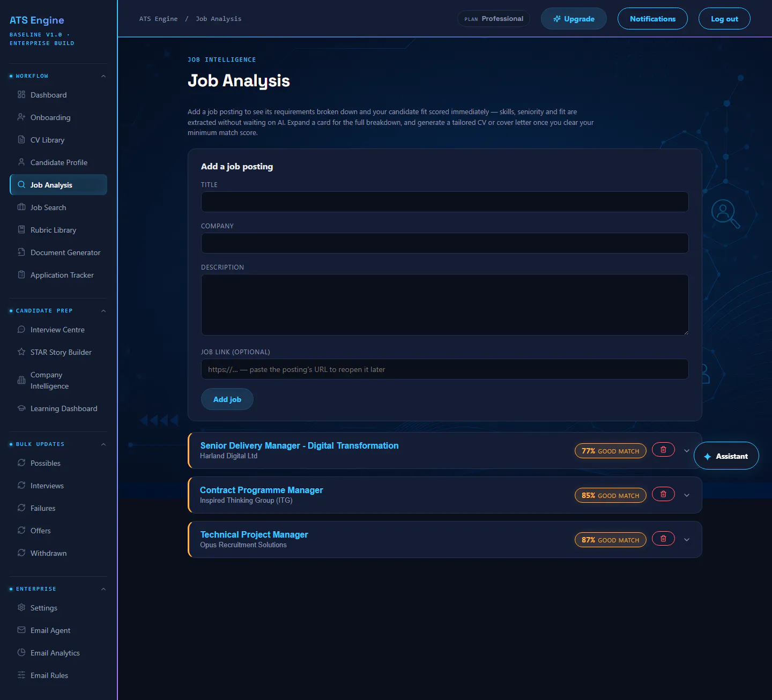The height and width of the screenshot is (700, 772).
Task: Click the Job link URL field
Action: [444, 369]
